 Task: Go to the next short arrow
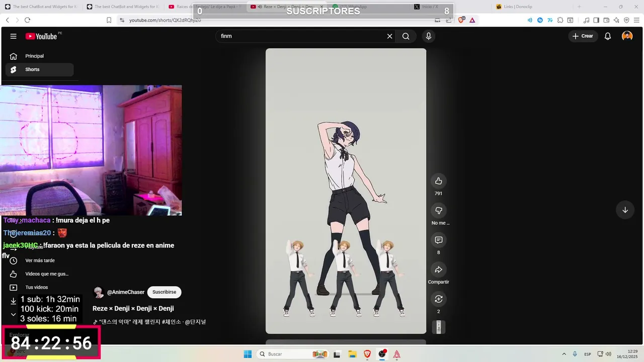(x=625, y=210)
